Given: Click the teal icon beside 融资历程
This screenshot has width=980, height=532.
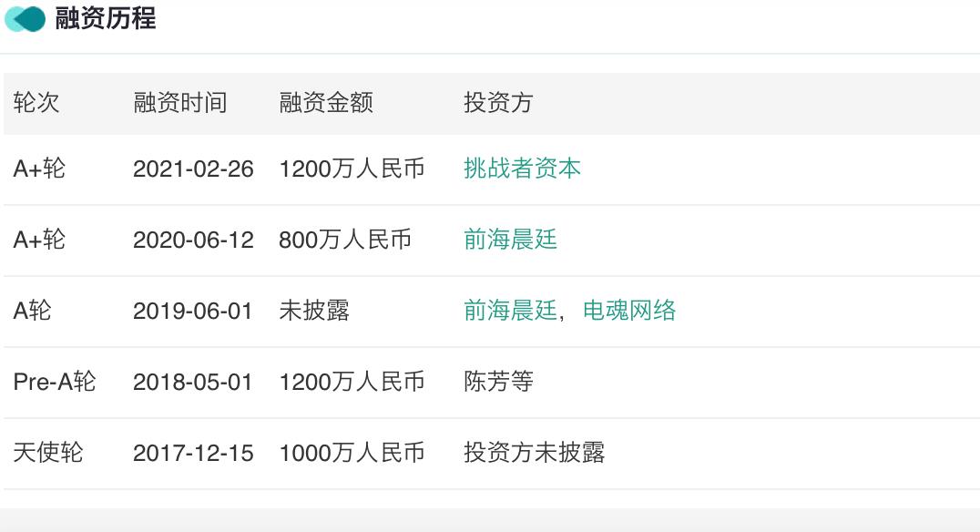Looking at the screenshot, I should (25, 18).
